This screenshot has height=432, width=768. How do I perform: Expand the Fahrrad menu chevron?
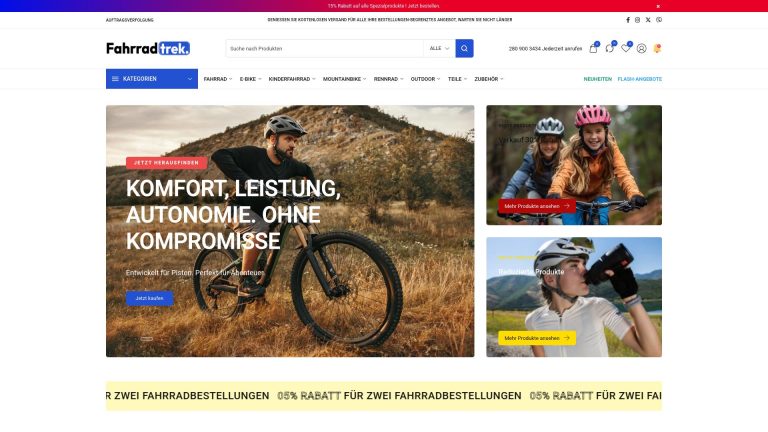point(231,79)
